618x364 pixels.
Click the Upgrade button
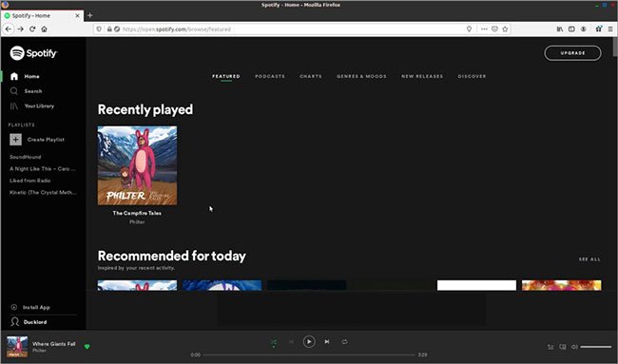572,53
